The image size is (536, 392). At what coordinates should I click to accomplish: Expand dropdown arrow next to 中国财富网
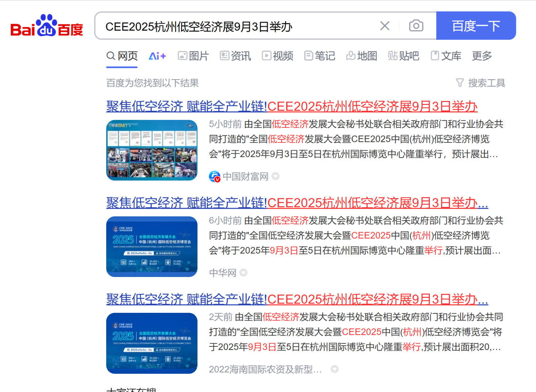(x=276, y=176)
